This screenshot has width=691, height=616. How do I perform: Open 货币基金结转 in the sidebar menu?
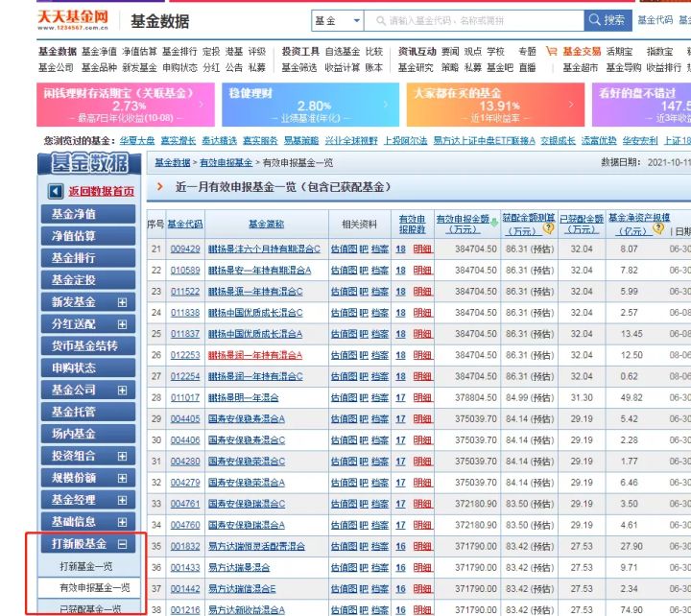[x=88, y=345]
